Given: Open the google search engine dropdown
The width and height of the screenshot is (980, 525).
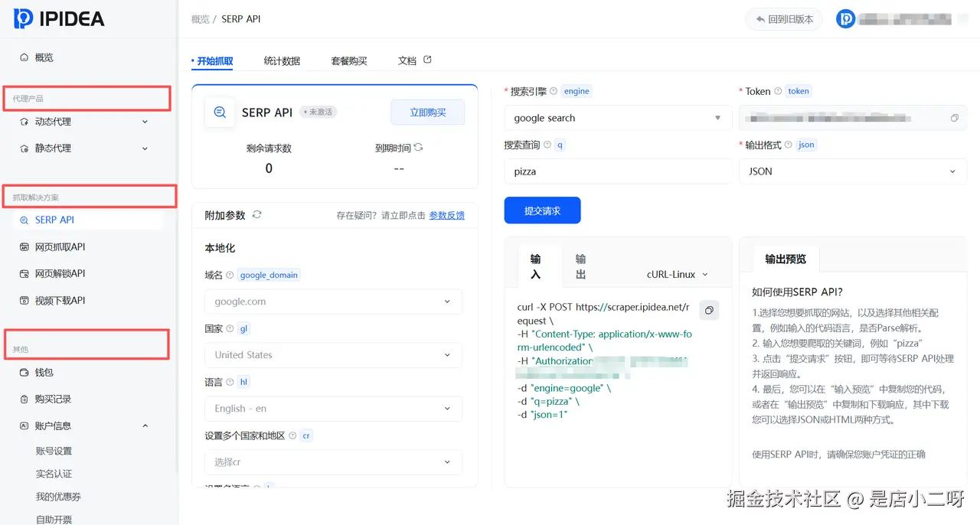Looking at the screenshot, I should pyautogui.click(x=618, y=118).
